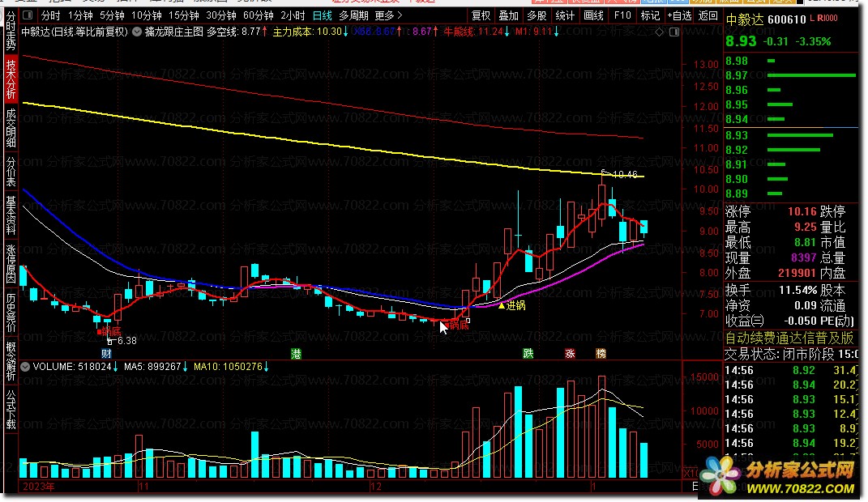Screen dimensions: 868x502
Task: Open the 公式下载 sidebar tab
Action: (x=11, y=410)
